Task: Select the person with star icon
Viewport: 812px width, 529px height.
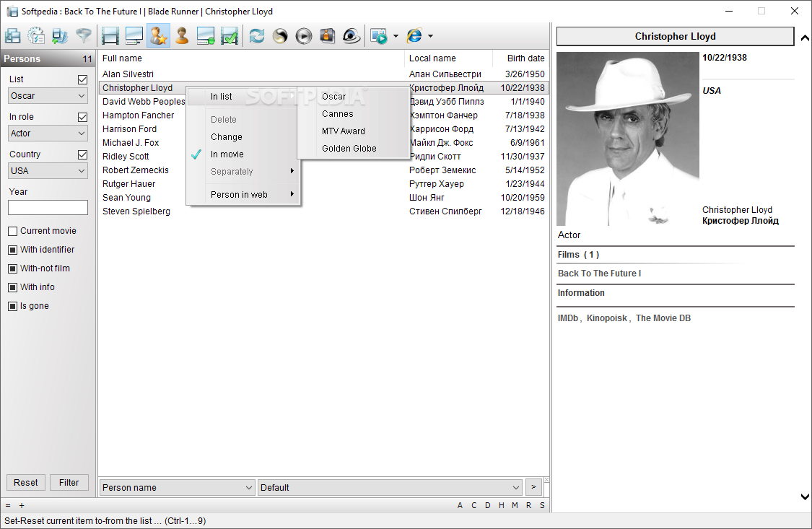Action: coord(158,35)
